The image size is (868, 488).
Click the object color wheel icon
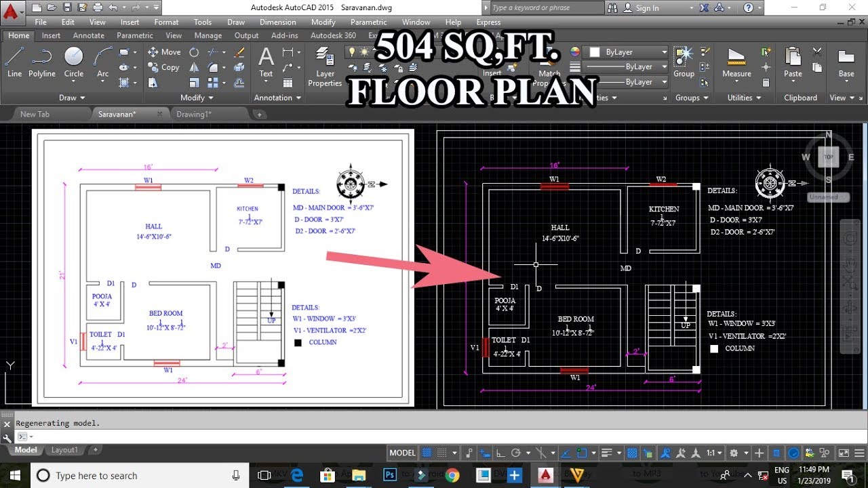pos(575,52)
